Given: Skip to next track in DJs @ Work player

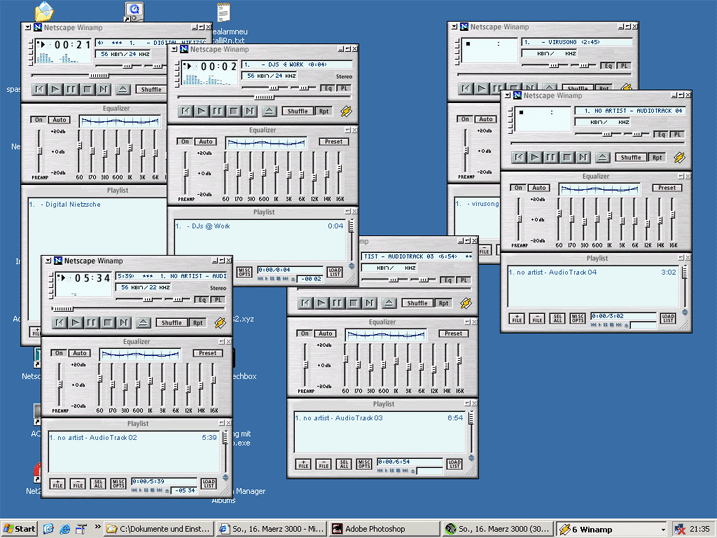Looking at the screenshot, I should [x=249, y=111].
